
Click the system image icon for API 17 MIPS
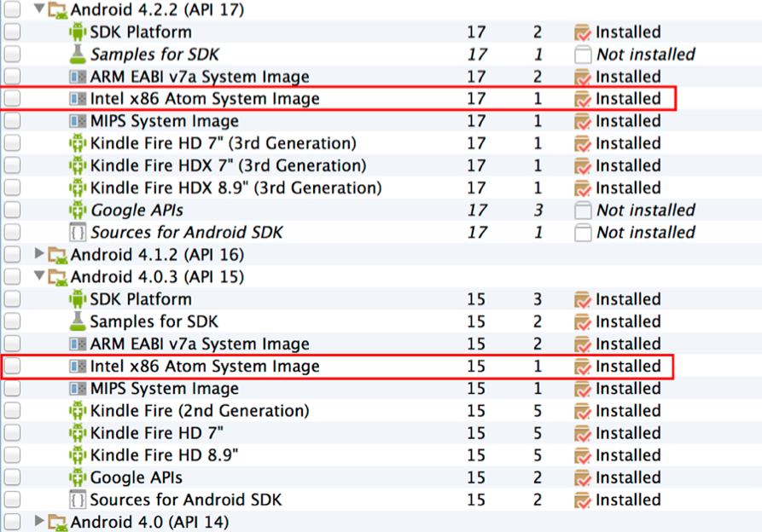click(x=78, y=121)
